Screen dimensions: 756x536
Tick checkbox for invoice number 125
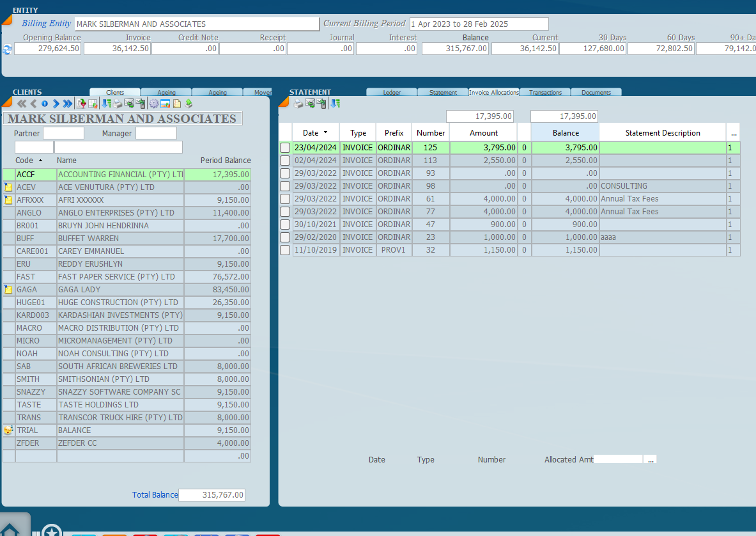[x=285, y=148]
